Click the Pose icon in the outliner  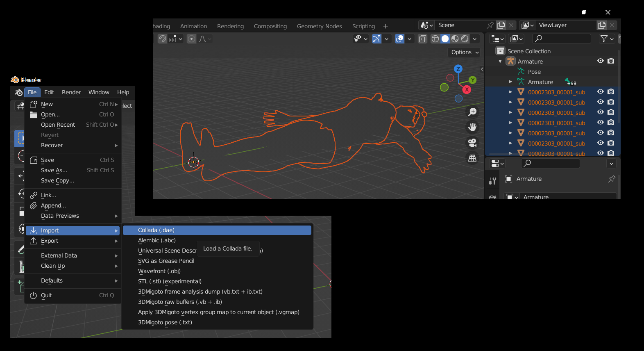[521, 71]
